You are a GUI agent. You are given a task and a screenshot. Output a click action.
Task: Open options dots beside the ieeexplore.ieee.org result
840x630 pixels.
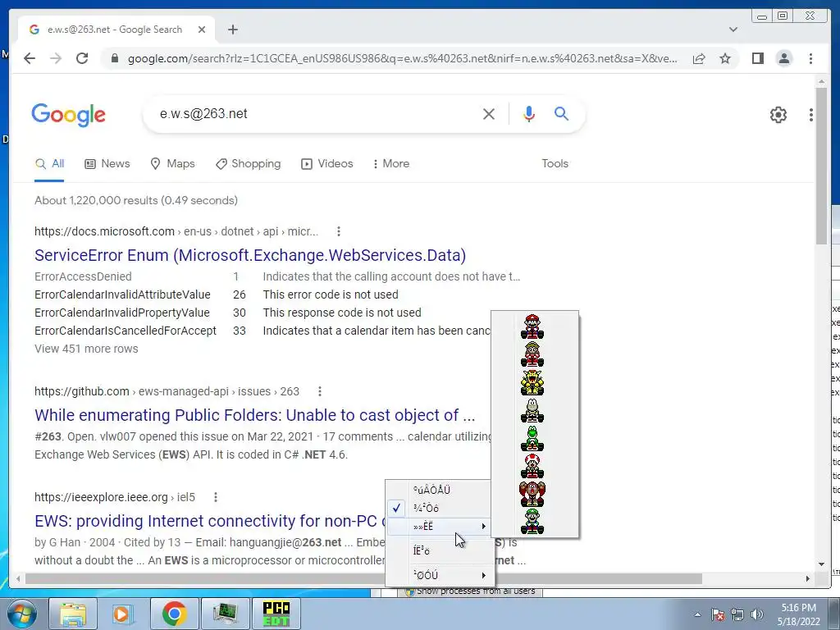216,497
